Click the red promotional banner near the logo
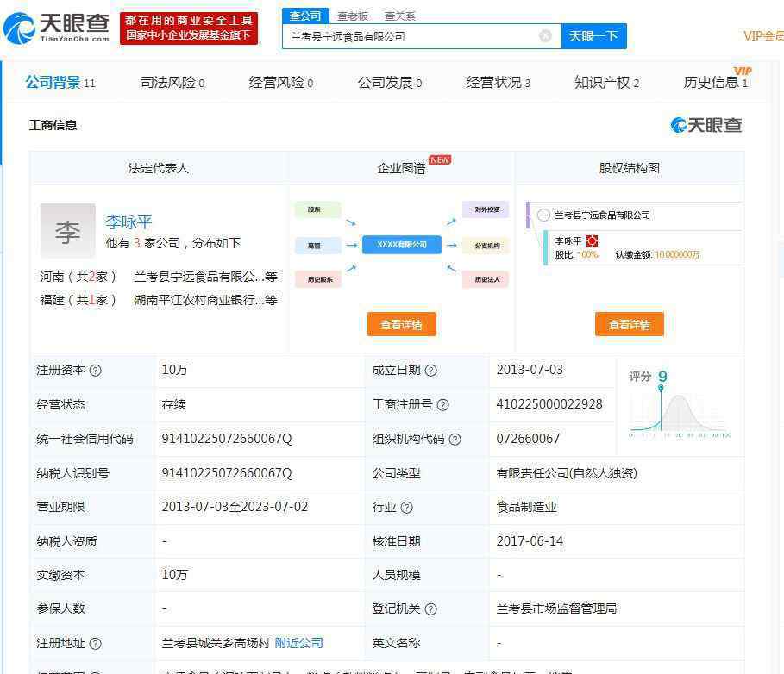784x674 pixels. point(189,28)
